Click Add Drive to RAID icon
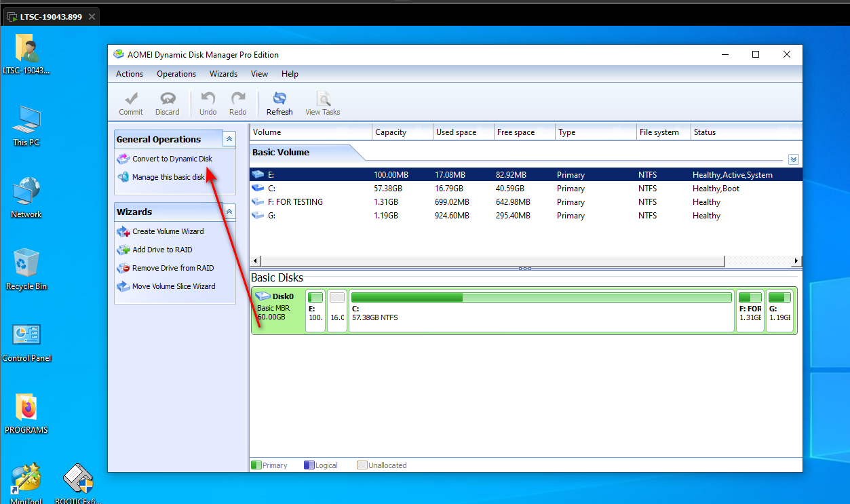850x504 pixels. pyautogui.click(x=123, y=250)
